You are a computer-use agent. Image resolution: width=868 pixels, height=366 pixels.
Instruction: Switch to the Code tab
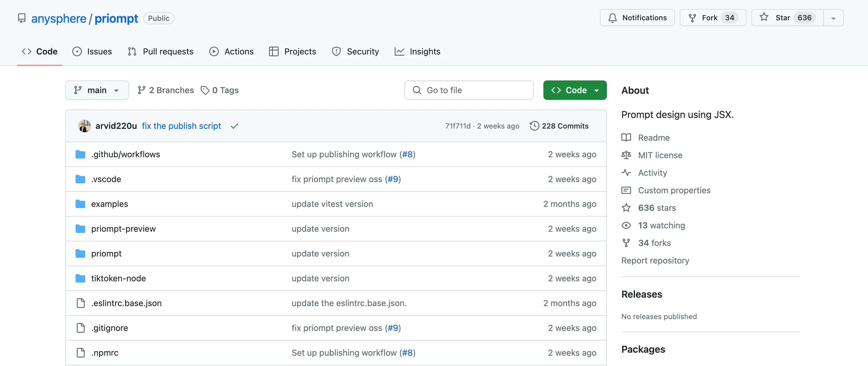click(40, 51)
